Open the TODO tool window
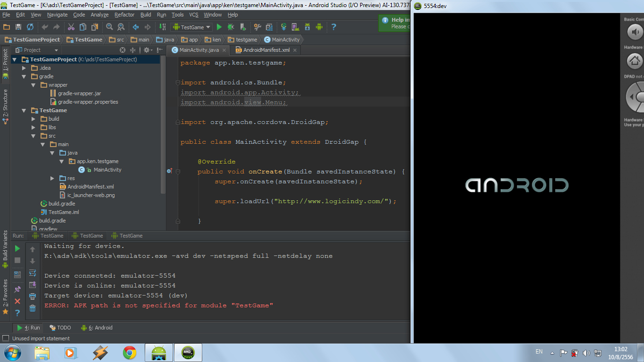 [x=60, y=328]
